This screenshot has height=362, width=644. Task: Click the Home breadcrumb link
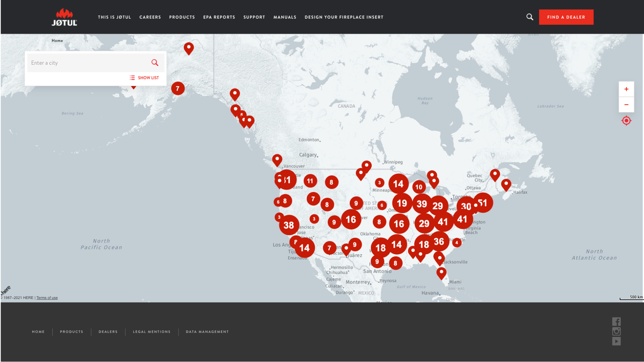pos(57,41)
